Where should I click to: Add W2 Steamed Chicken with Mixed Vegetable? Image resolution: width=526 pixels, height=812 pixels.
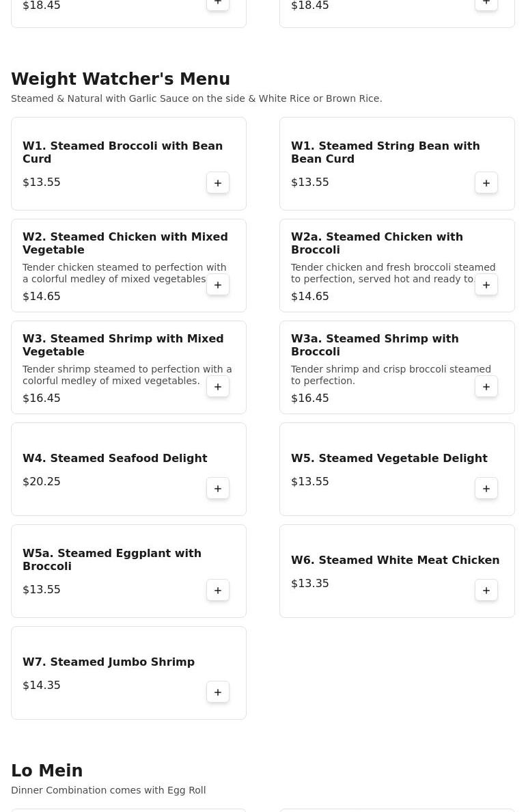pyautogui.click(x=218, y=285)
